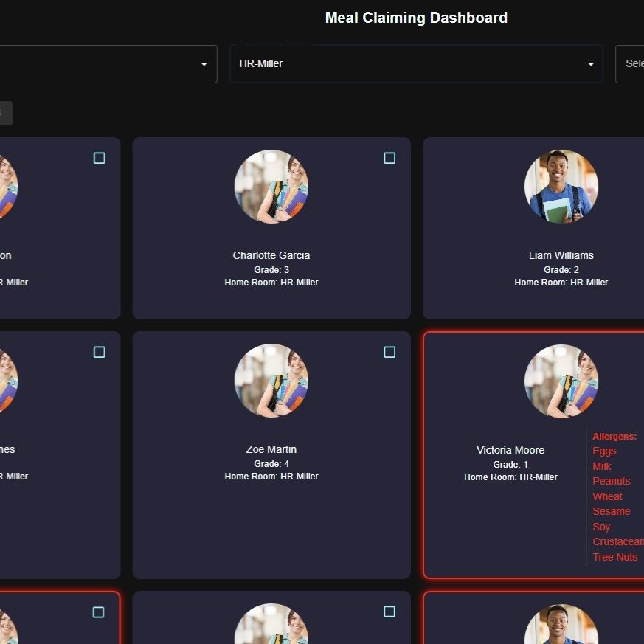This screenshot has width=644, height=644.
Task: Check the box on the card ending 'nes'
Action: [100, 352]
